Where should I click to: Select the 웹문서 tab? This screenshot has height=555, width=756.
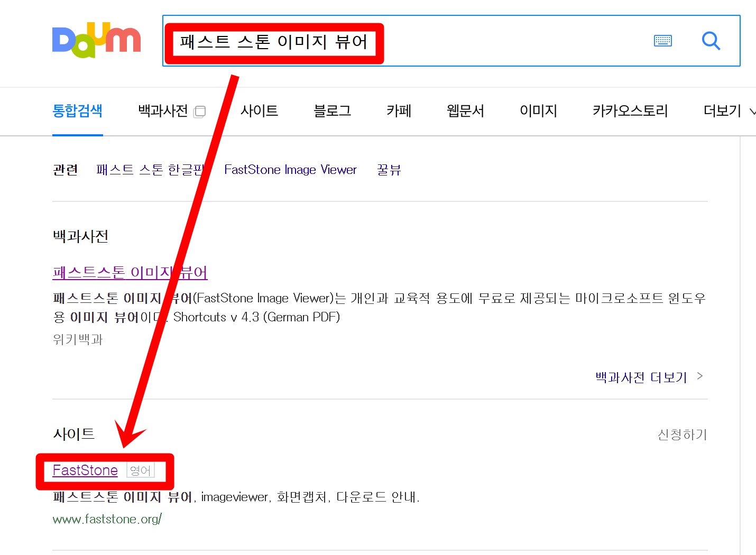tap(465, 111)
